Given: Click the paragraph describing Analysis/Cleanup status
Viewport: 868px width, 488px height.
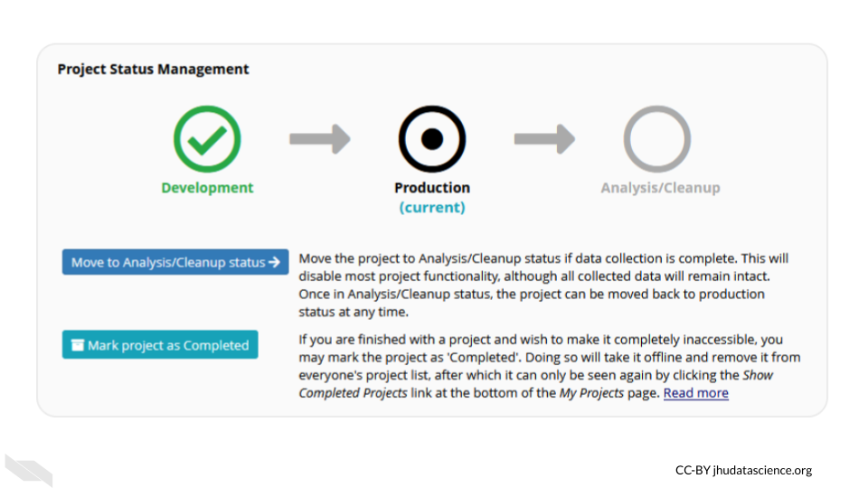Looking at the screenshot, I should (x=541, y=285).
